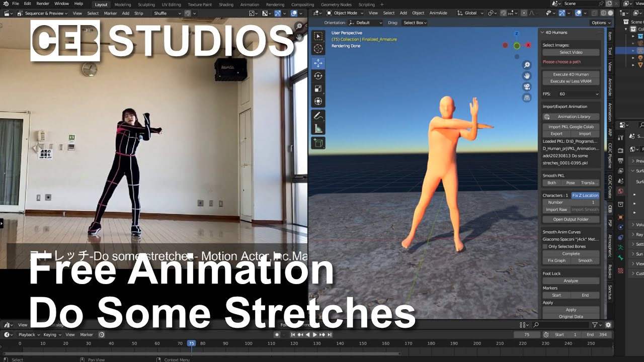Add a new workspace with plus icon
The image size is (644, 362).
pos(382,5)
